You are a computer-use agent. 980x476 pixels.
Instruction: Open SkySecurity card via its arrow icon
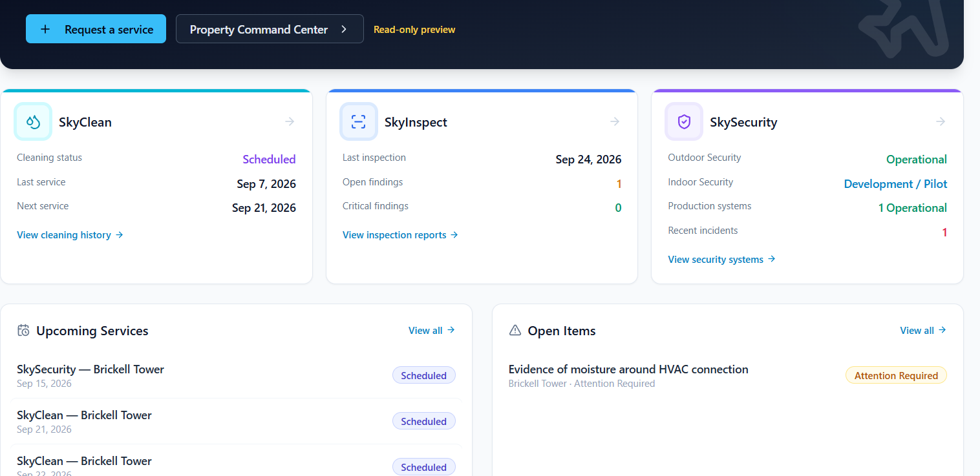point(941,121)
